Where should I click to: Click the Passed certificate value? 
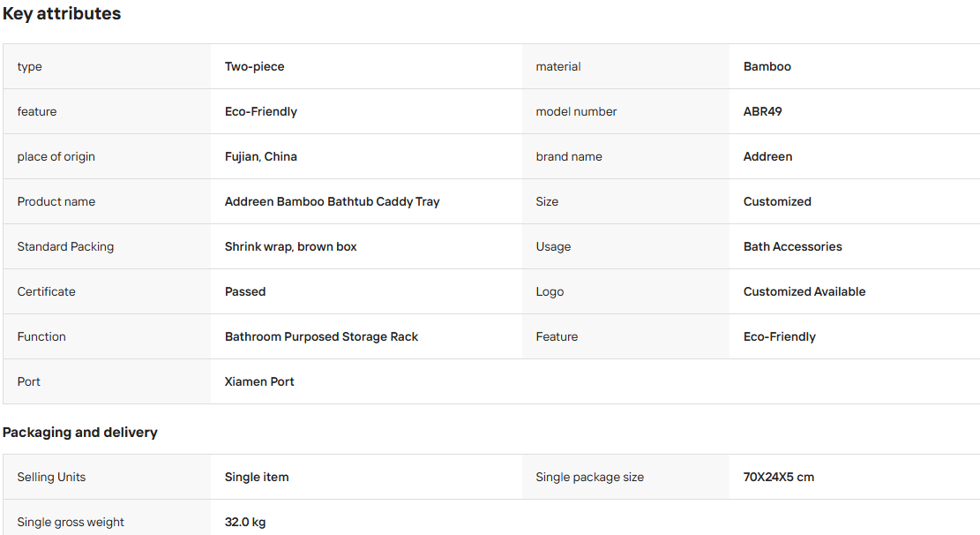pyautogui.click(x=245, y=291)
